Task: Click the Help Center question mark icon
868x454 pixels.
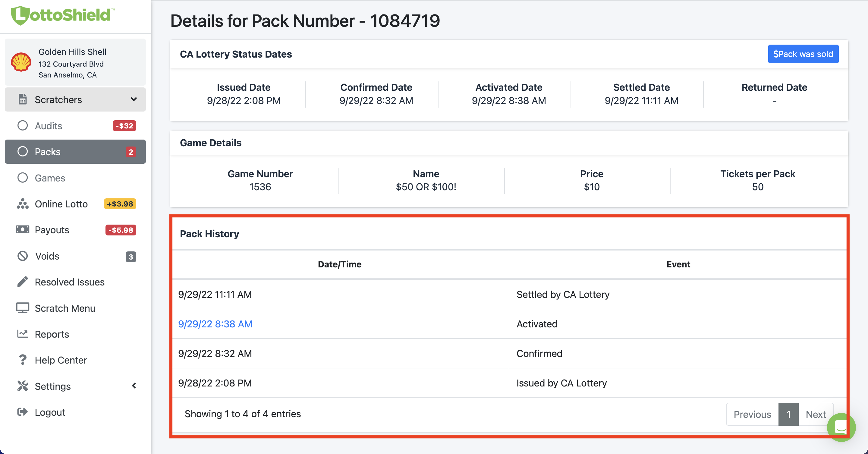Action: coord(23,360)
